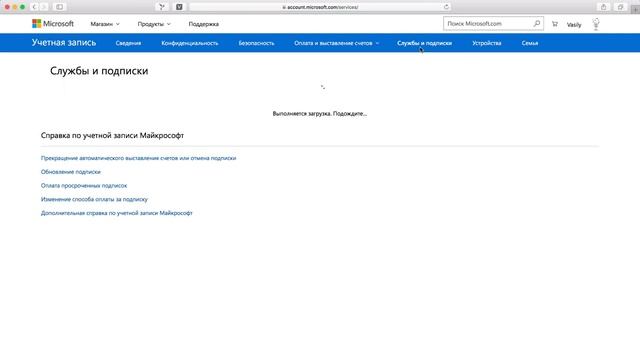The image size is (640, 360).
Task: Open Дополнительная справка по учетной записи link
Action: point(116,213)
